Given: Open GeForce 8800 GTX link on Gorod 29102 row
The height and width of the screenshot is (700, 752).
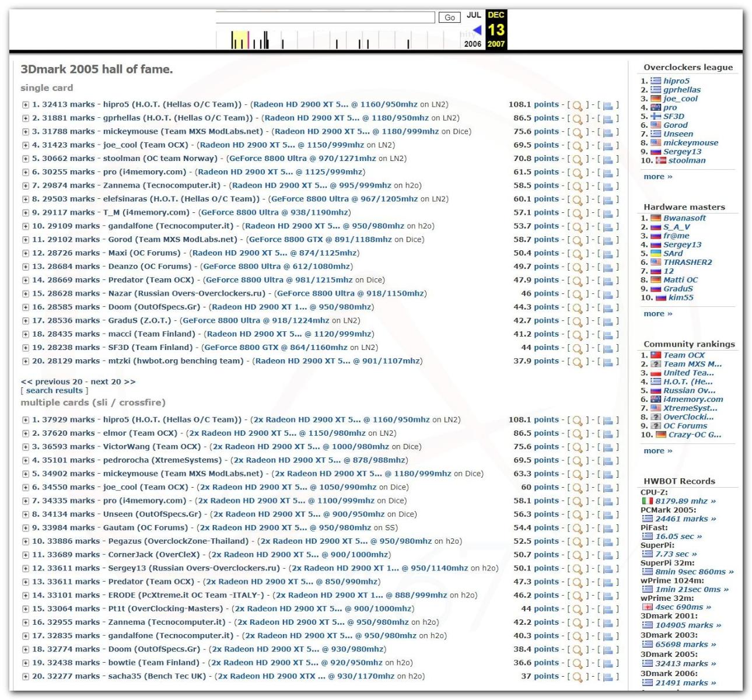Looking at the screenshot, I should [x=320, y=239].
